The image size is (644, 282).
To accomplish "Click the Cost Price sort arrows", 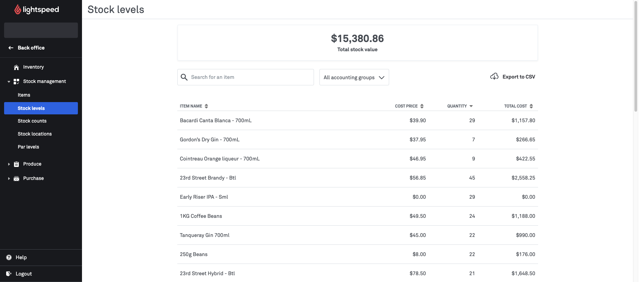I will (x=422, y=106).
